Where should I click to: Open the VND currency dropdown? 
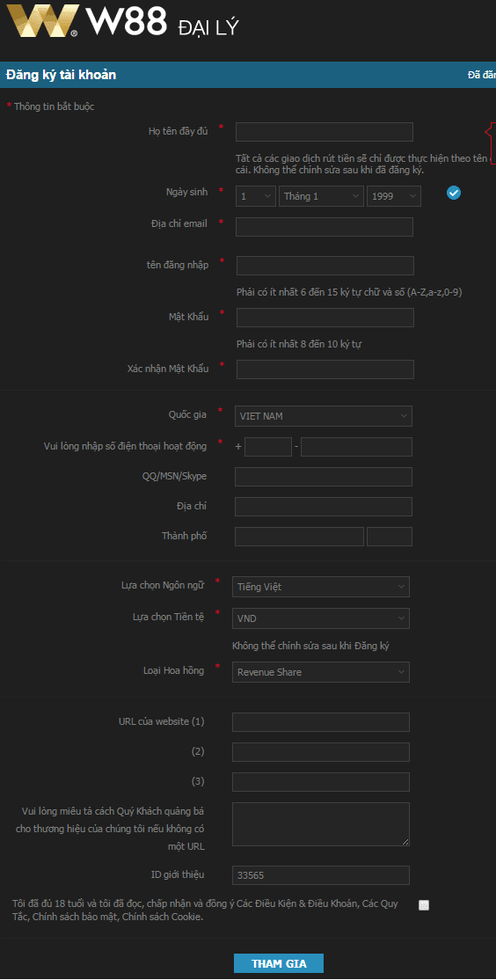point(320,618)
